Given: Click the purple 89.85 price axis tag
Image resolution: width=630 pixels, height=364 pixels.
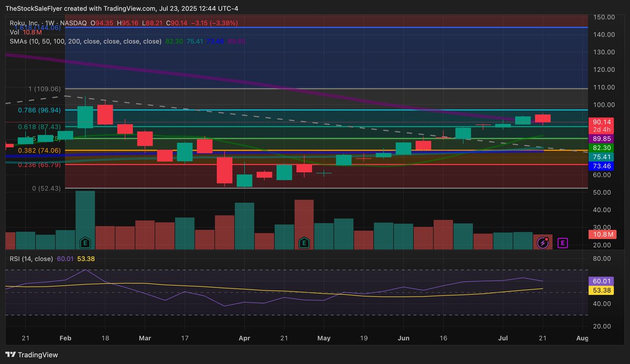Looking at the screenshot, I should click(x=601, y=138).
